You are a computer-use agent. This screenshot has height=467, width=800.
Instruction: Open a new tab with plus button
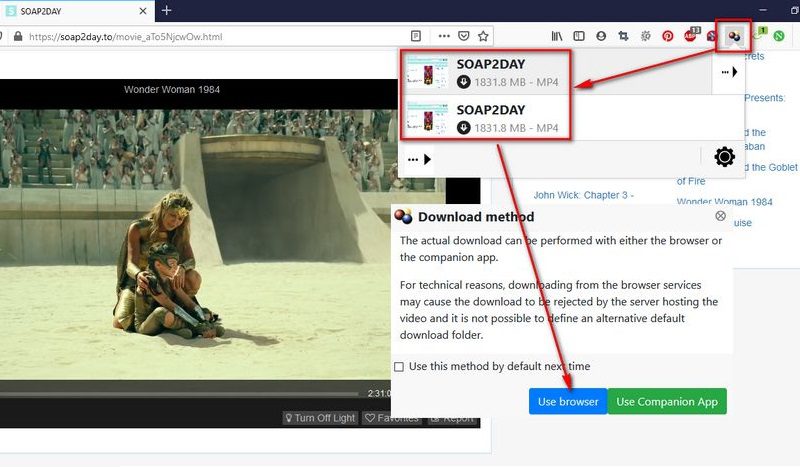(166, 10)
